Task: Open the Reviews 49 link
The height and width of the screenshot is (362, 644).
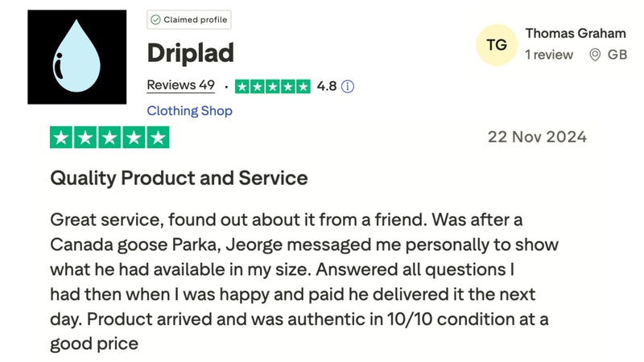Action: click(x=180, y=85)
